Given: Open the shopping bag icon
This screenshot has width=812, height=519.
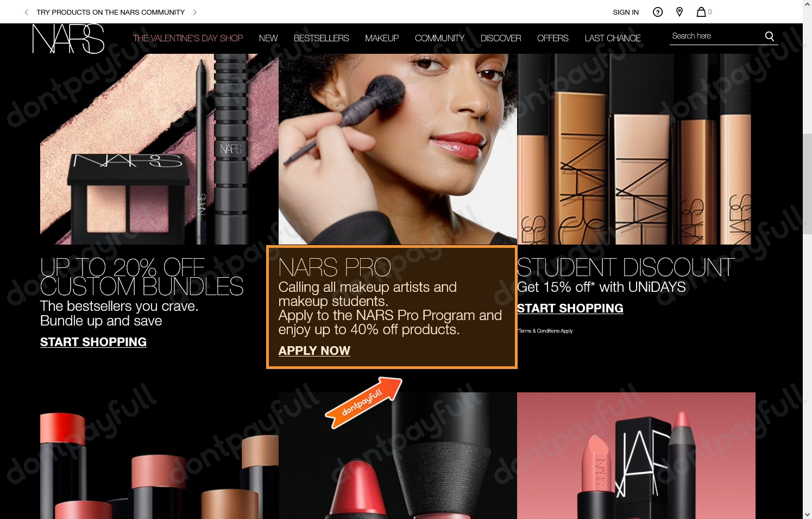Looking at the screenshot, I should 702,11.
